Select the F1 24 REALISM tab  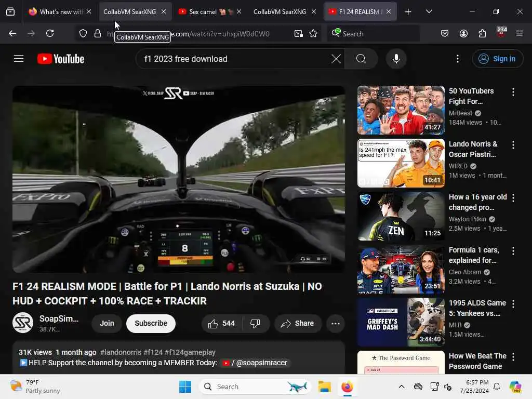pos(355,12)
